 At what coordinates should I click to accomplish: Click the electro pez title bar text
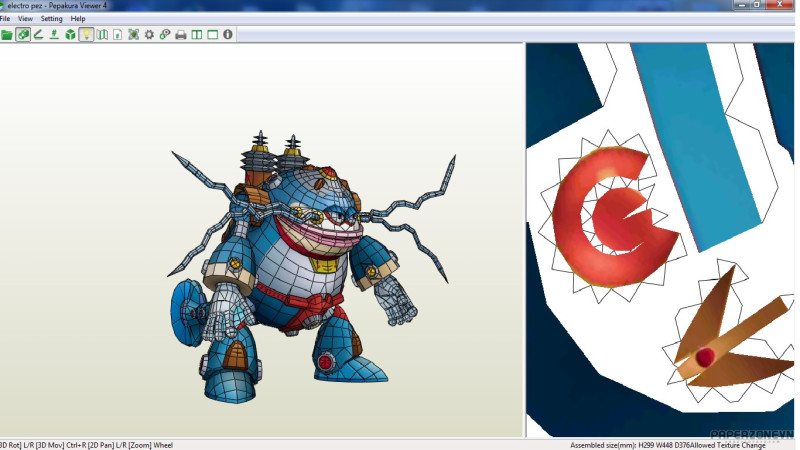57,6
